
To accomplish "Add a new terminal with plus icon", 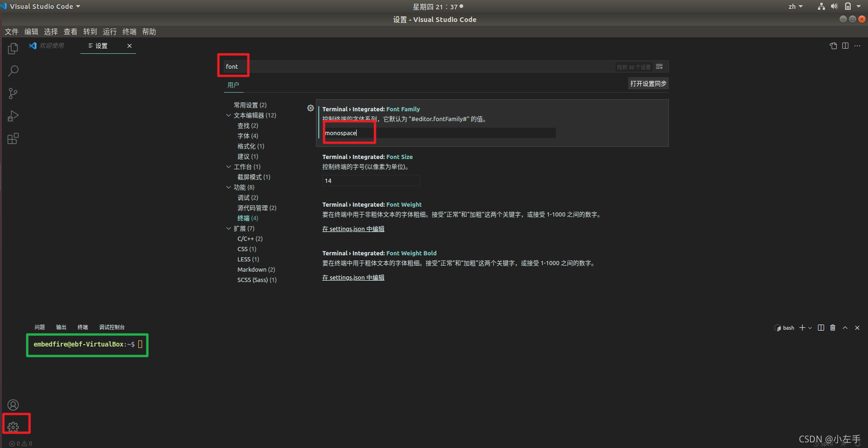I will pos(802,328).
